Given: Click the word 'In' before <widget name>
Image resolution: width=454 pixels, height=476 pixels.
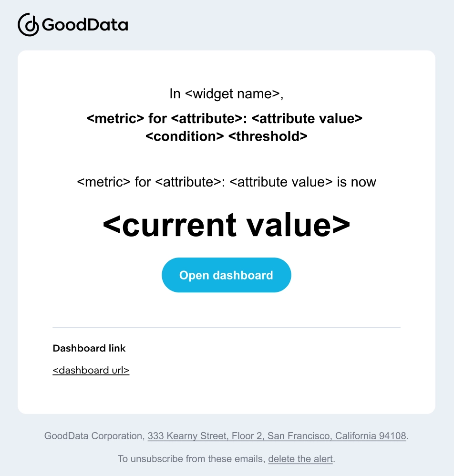Looking at the screenshot, I should pyautogui.click(x=175, y=94).
